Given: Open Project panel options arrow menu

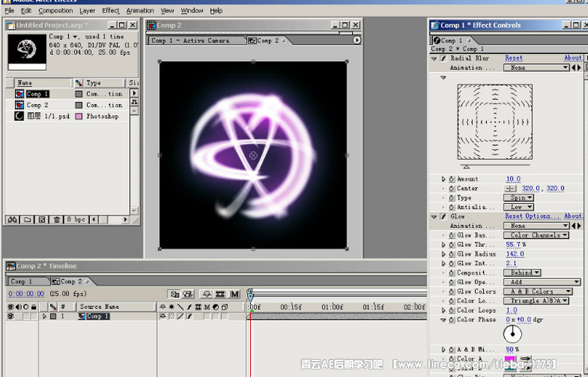Looking at the screenshot, I should [x=134, y=93].
